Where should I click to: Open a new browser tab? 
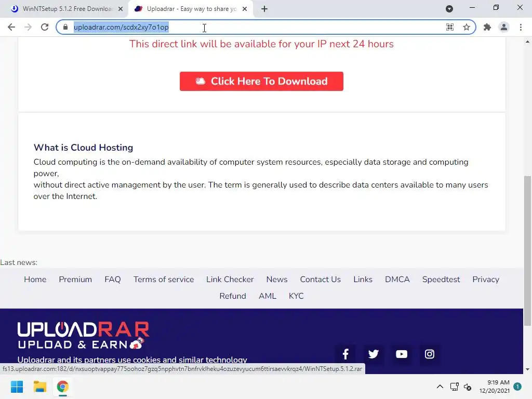[264, 9]
